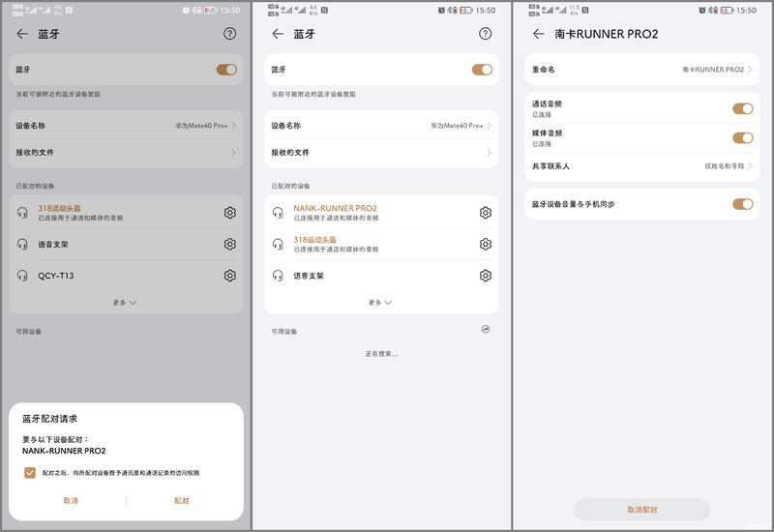The height and width of the screenshot is (532, 774).
Task: Uncheck contacts access checkbox in pairing dialog
Action: coord(30,473)
